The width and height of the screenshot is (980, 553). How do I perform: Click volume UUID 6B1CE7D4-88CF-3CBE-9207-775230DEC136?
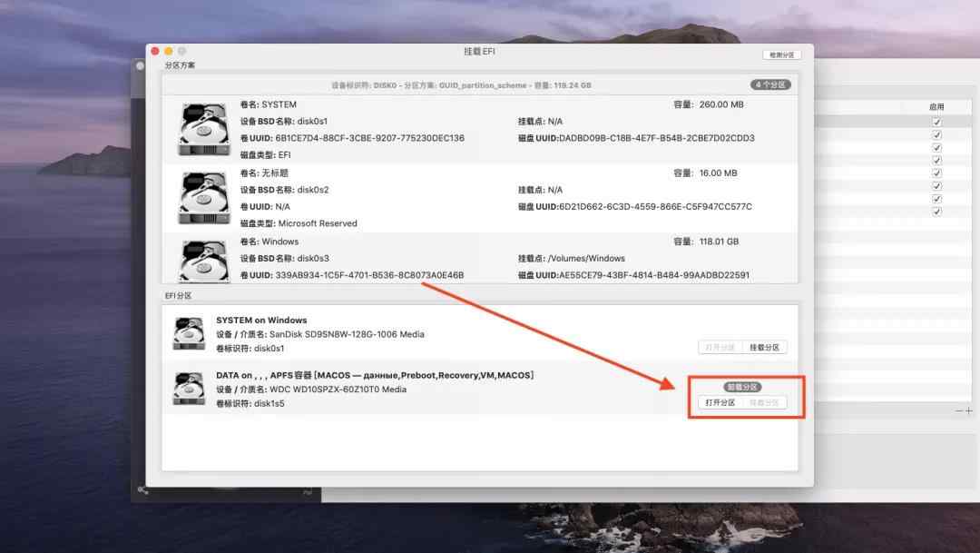pyautogui.click(x=369, y=138)
